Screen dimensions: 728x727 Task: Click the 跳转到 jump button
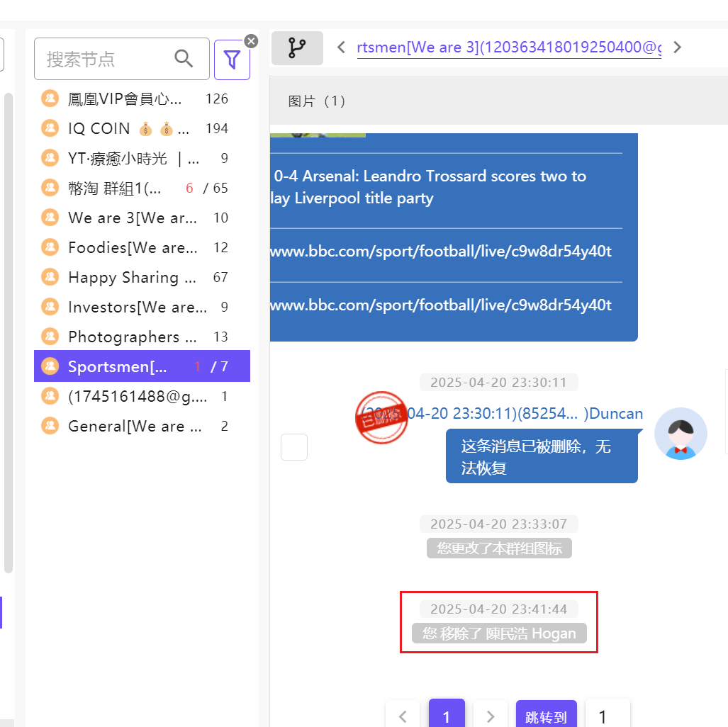[546, 716]
